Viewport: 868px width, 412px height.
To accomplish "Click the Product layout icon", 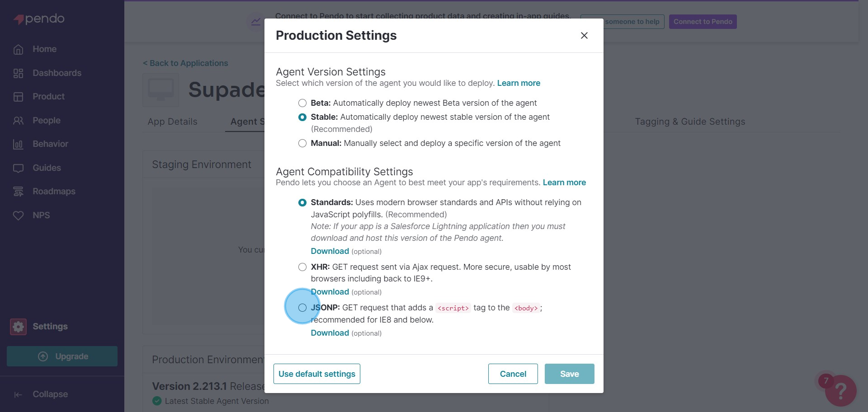I will point(18,97).
